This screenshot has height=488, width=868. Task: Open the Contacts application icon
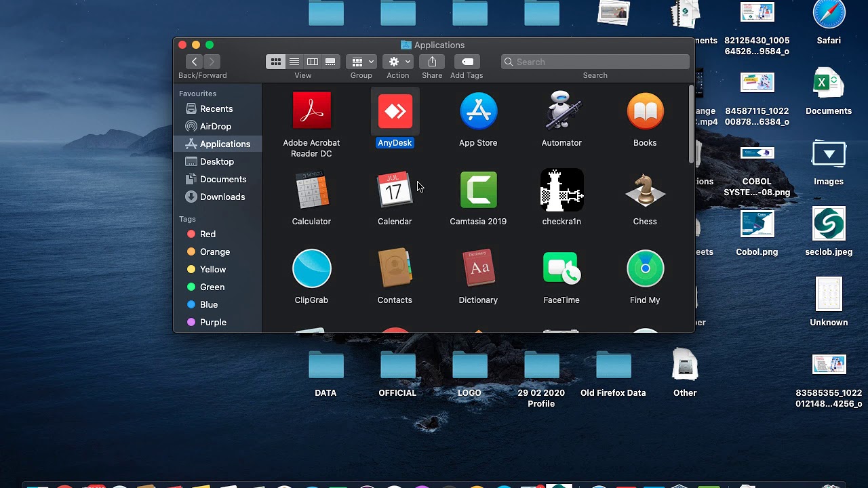(395, 268)
